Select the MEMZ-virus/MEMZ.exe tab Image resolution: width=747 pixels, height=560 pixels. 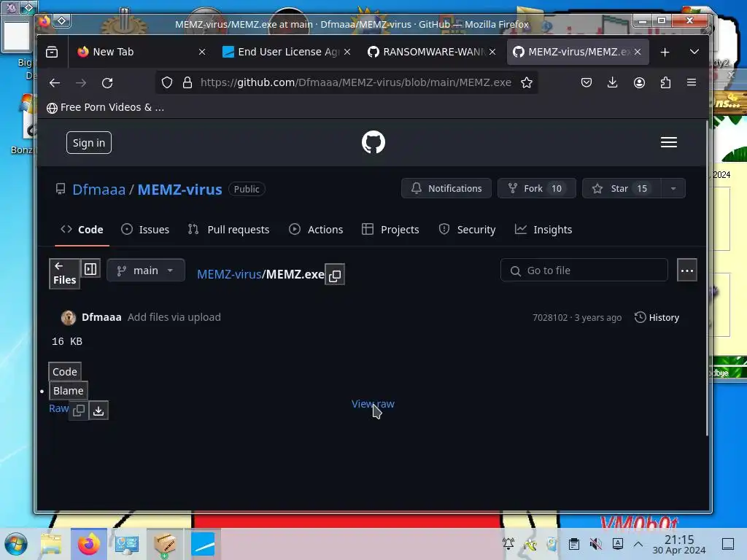[x=576, y=52]
